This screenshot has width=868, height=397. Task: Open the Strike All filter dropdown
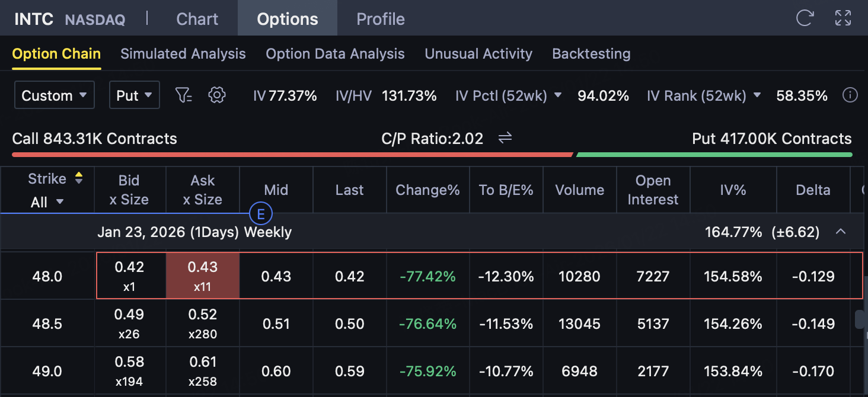coord(47,202)
